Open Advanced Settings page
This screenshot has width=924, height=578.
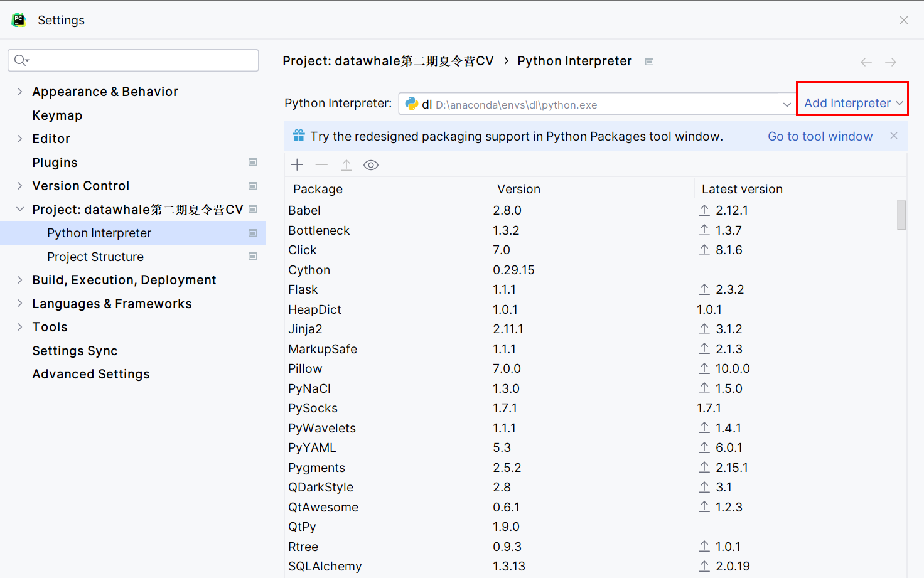click(x=91, y=374)
